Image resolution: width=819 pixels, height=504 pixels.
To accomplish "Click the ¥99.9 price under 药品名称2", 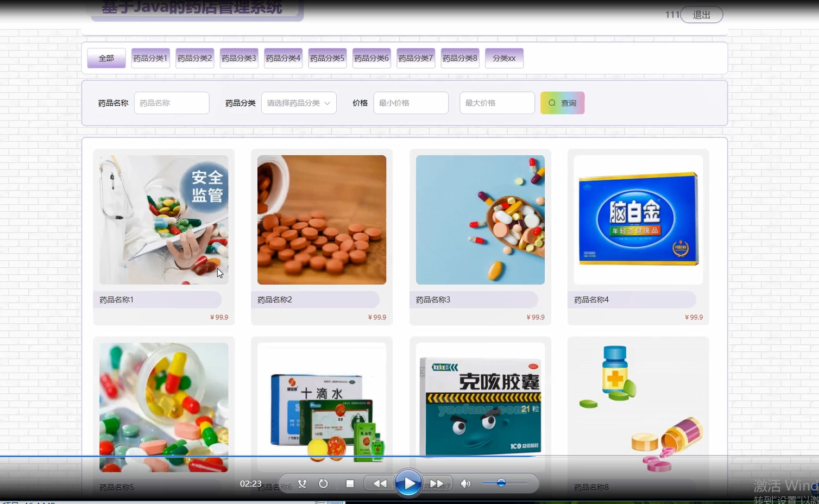I will [377, 317].
